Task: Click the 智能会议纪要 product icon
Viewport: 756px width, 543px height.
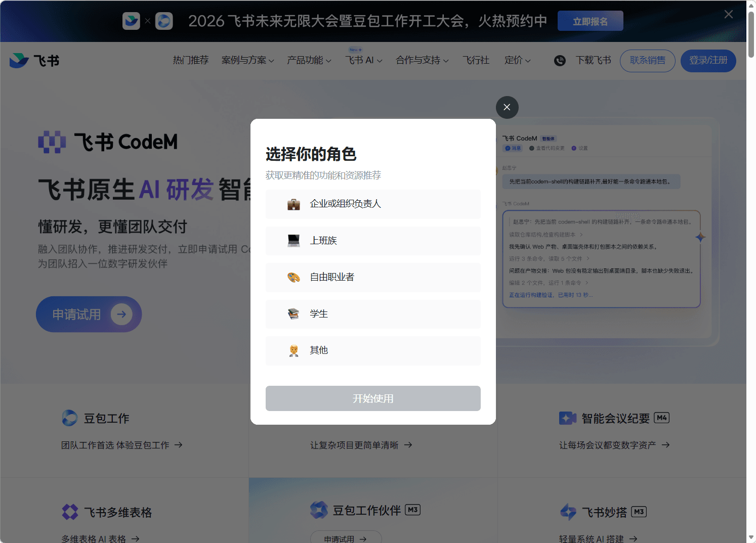Action: pyautogui.click(x=568, y=418)
